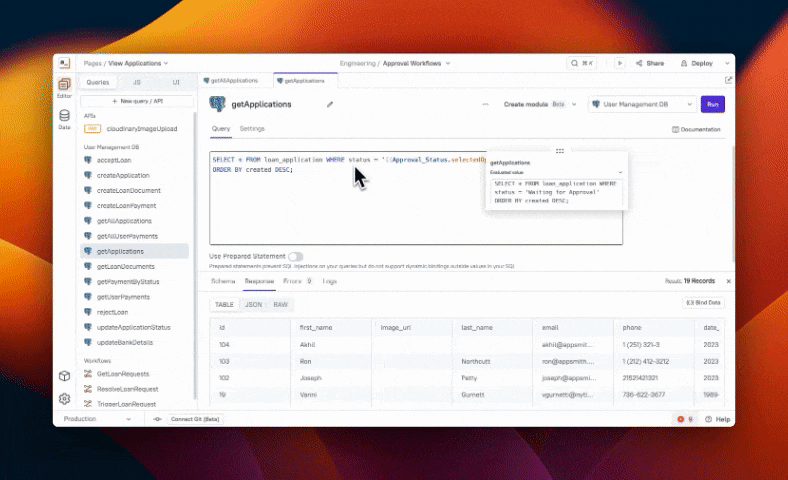Open the libraries cube icon in sidebar
The height and width of the screenshot is (480, 788).
tap(64, 376)
